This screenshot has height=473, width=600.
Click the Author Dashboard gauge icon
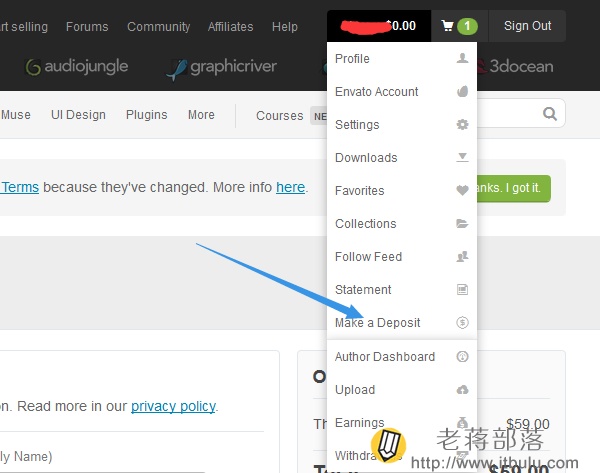coord(462,357)
